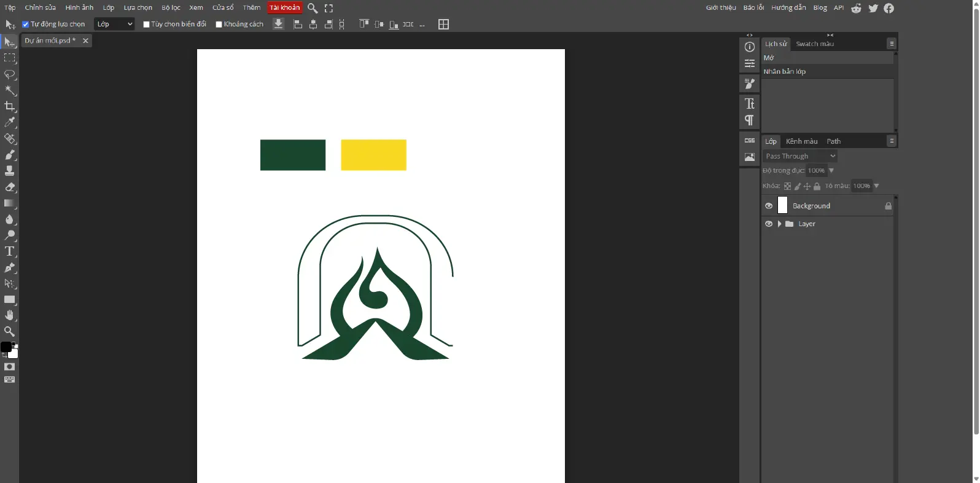Screen dimensions: 980x483
Task: Open the Chỉnh sửa menu
Action: 41,7
